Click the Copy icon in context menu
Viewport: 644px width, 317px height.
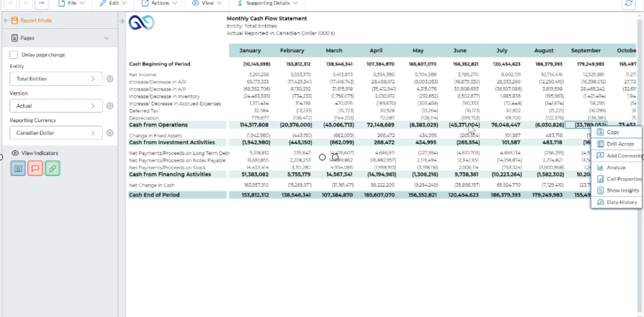[600, 132]
